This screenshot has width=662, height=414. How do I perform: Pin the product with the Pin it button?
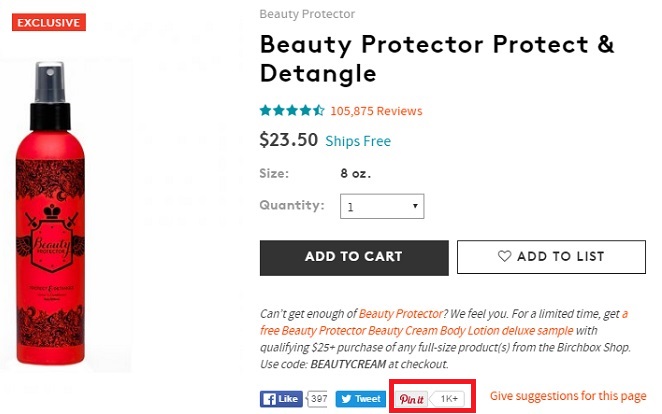(411, 399)
